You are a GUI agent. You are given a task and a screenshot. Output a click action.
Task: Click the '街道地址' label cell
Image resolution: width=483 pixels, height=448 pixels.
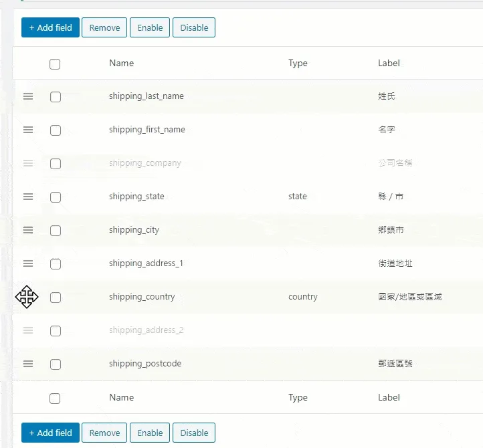[395, 263]
